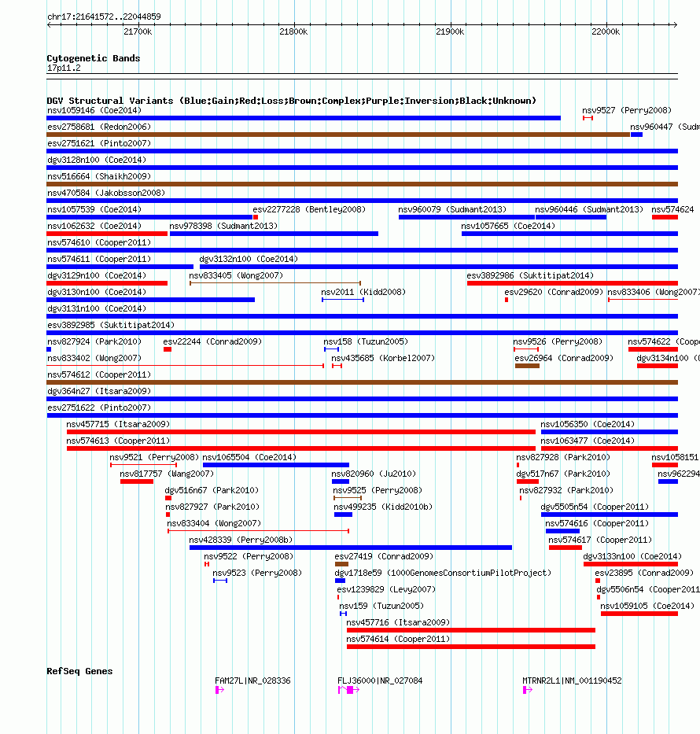Viewport: 700px width, 734px height.
Task: Select the red esv22244 variant block
Action: pyautogui.click(x=168, y=349)
